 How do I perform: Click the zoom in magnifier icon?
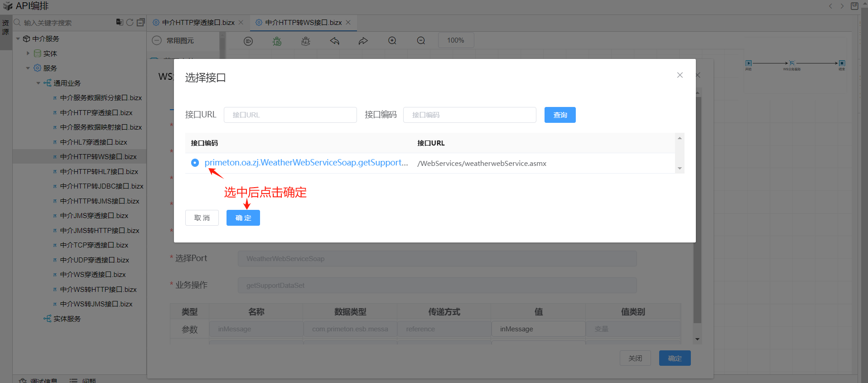[x=392, y=41]
